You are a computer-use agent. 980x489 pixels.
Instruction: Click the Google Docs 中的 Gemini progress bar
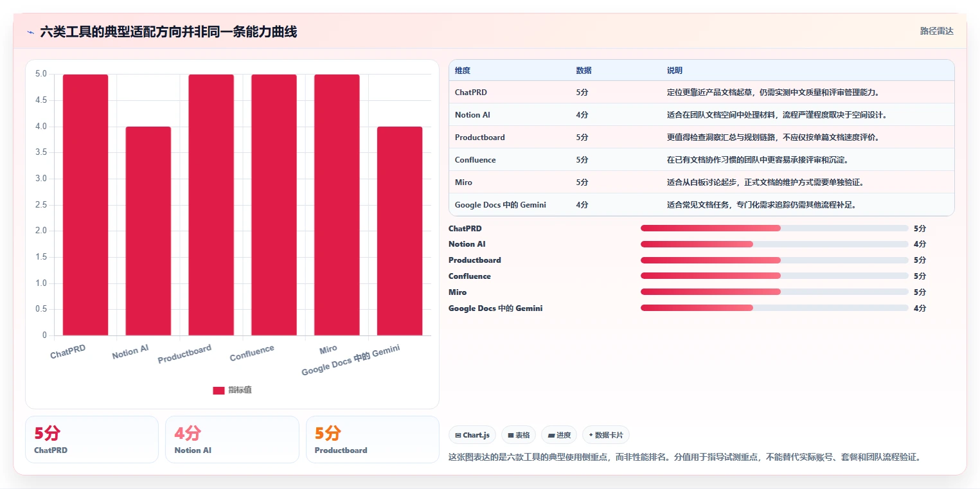click(774, 308)
